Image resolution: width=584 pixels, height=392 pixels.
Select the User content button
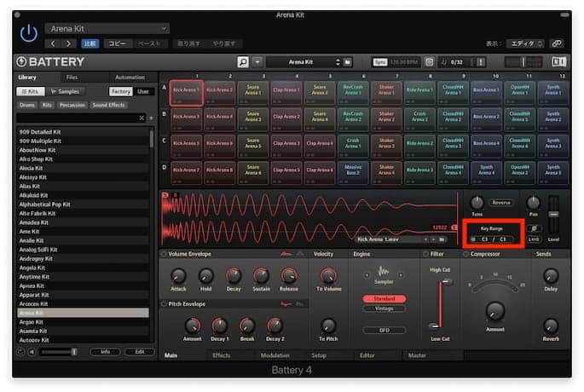click(x=143, y=91)
